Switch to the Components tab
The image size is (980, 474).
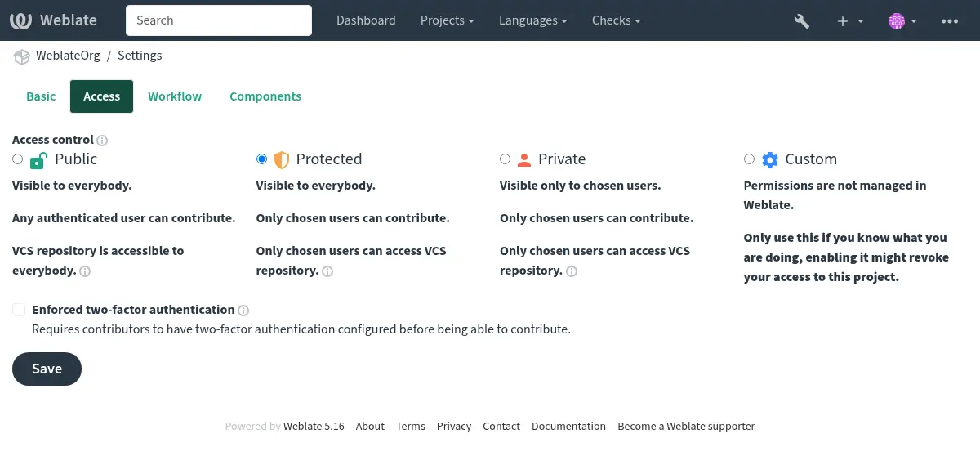click(265, 96)
